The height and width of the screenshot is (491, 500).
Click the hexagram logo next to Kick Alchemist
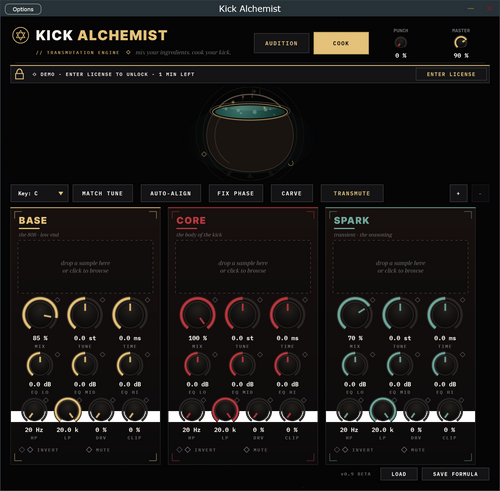(21, 35)
